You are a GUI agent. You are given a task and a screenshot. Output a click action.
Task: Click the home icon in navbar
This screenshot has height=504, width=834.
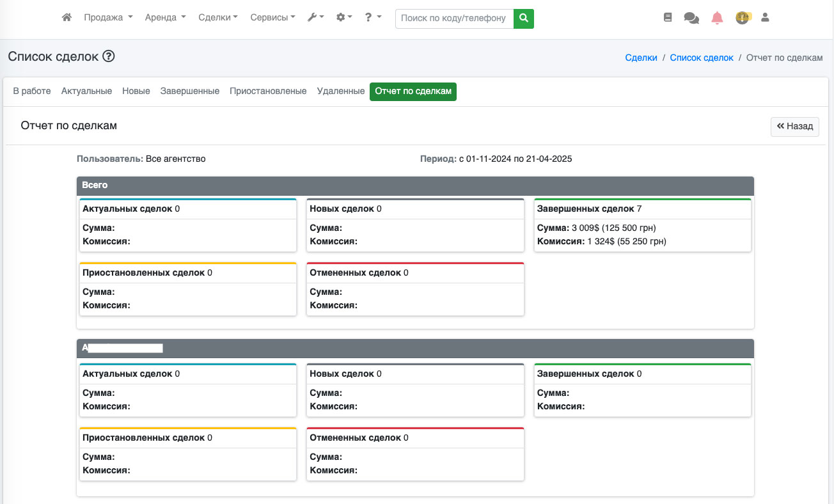(x=67, y=18)
